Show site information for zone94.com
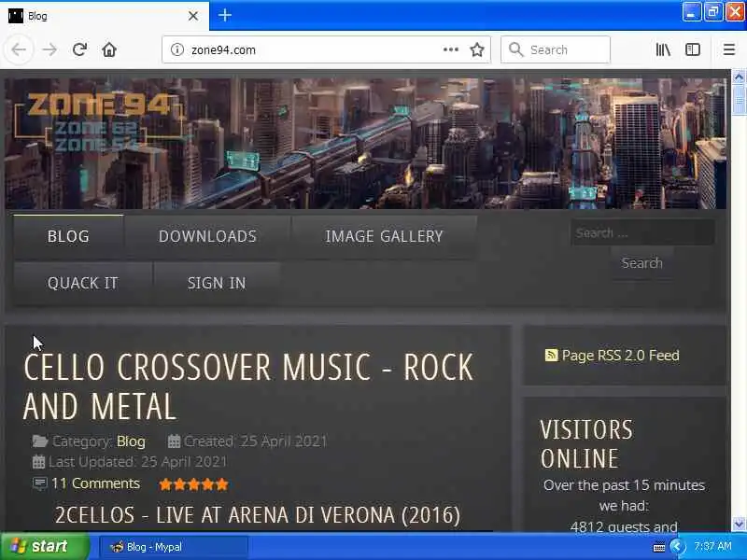 (x=177, y=49)
